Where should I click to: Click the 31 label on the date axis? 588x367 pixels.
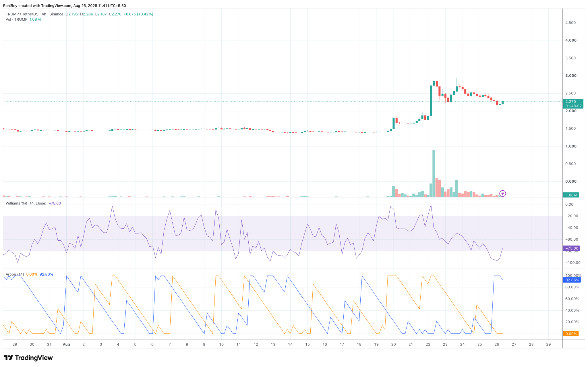pyautogui.click(x=49, y=344)
